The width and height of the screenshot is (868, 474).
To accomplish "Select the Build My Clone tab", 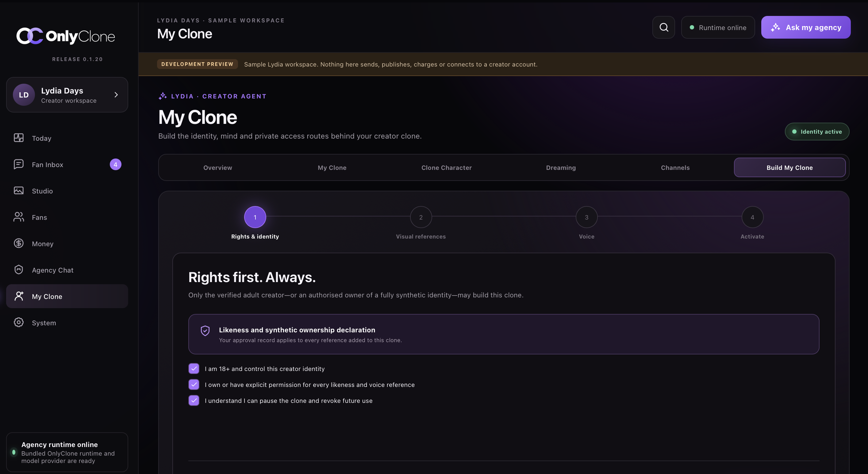I will [x=789, y=167].
